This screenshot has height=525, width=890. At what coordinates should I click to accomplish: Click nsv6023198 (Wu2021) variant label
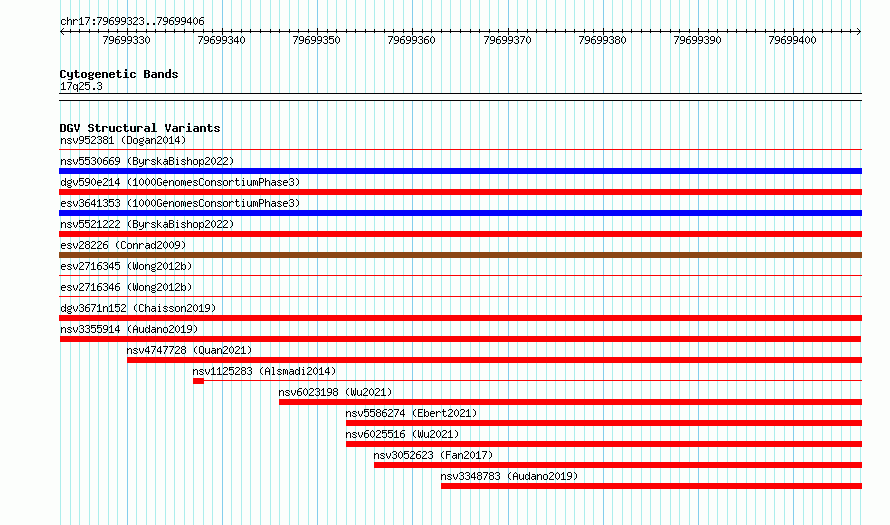pos(335,392)
